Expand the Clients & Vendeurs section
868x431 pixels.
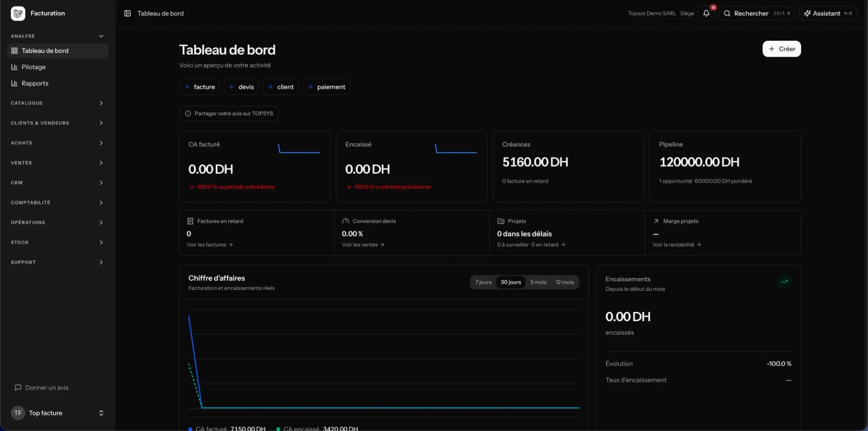point(58,123)
